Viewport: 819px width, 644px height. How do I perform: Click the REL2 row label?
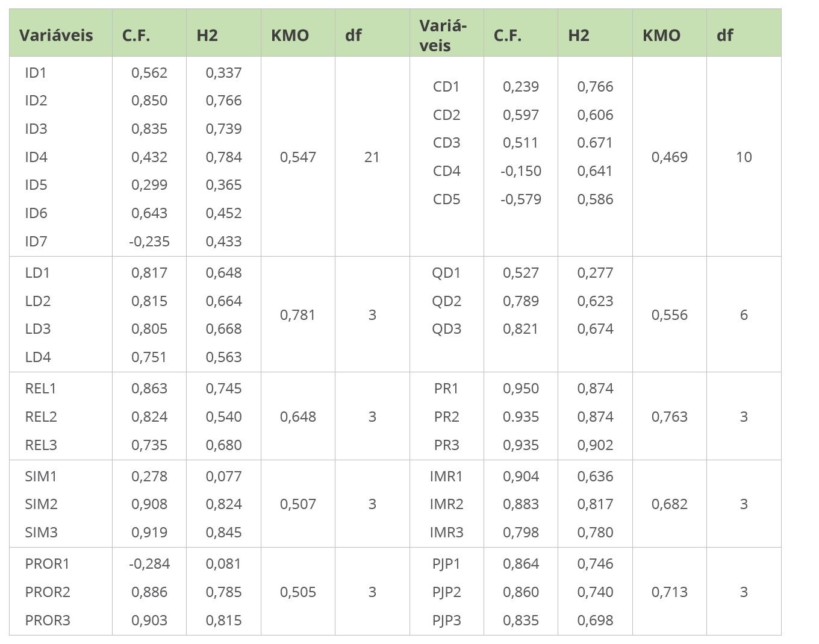click(41, 417)
